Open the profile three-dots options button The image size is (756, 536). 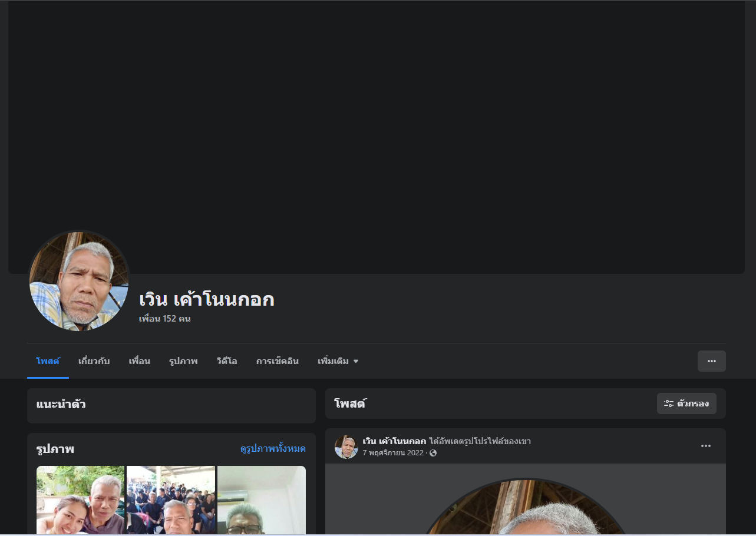tap(711, 361)
